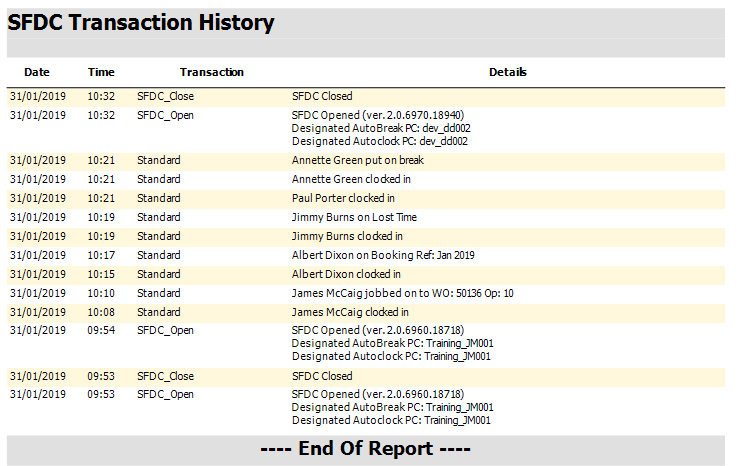
Task: Select 'Jimmy Burns on Lost Time' details
Action: tap(354, 217)
